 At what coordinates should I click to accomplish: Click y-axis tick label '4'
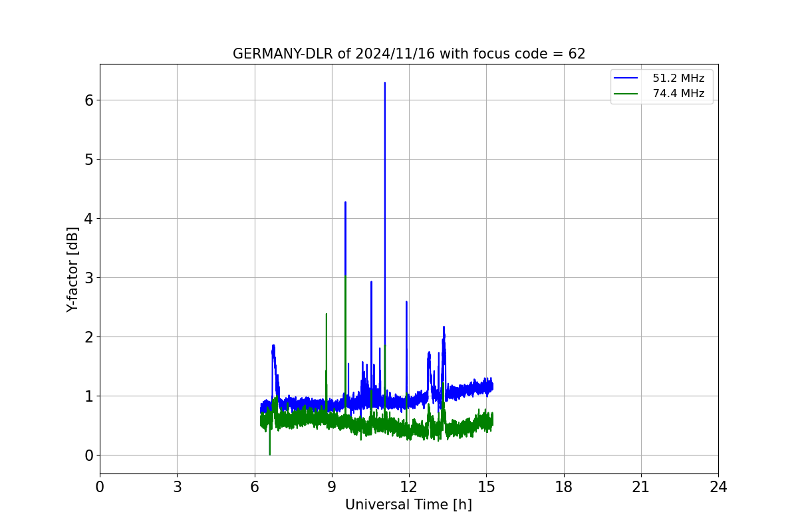(x=88, y=218)
